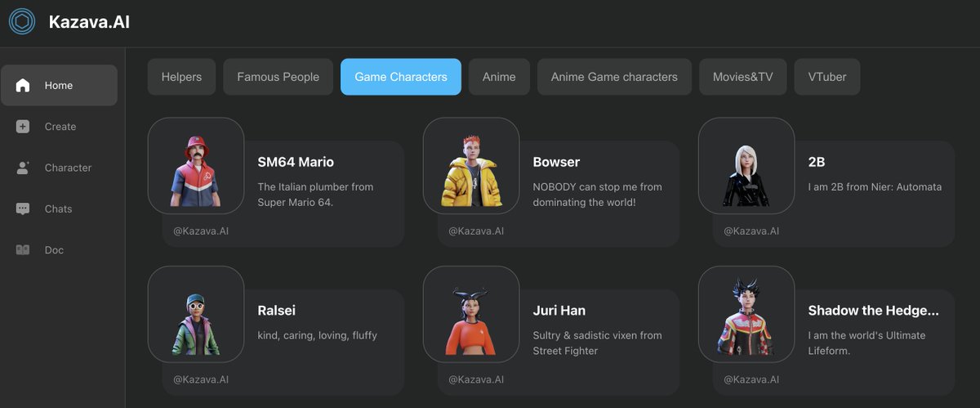Open the Home sidebar item
The width and height of the screenshot is (980, 408).
pos(59,85)
